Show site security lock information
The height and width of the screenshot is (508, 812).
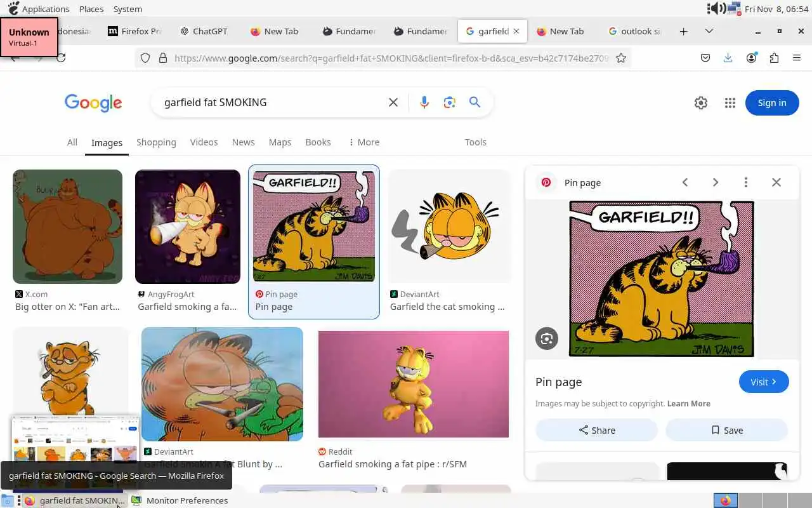pyautogui.click(x=163, y=58)
